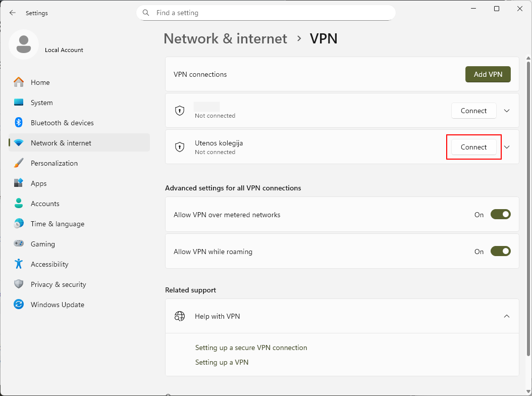Open the System settings page
The width and height of the screenshot is (532, 396).
[x=41, y=103]
